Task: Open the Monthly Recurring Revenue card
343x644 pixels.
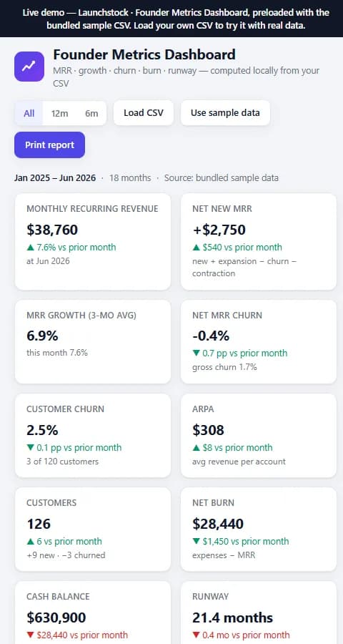Action: (x=93, y=242)
